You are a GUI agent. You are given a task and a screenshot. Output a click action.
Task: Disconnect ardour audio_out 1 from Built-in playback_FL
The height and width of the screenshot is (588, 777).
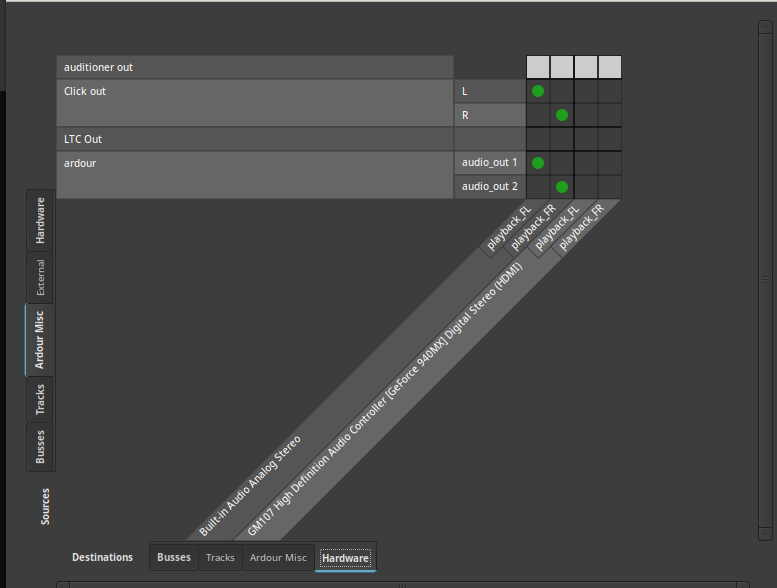[538, 162]
